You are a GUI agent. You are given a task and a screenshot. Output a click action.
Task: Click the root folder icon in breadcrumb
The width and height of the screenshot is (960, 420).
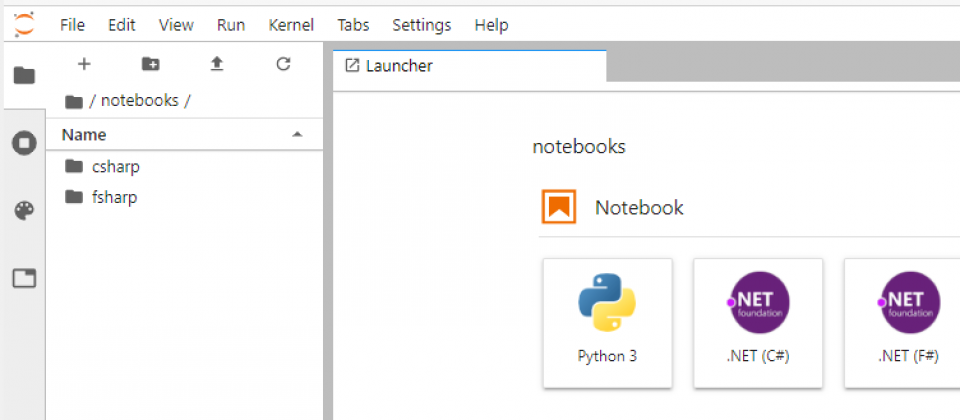(x=73, y=102)
